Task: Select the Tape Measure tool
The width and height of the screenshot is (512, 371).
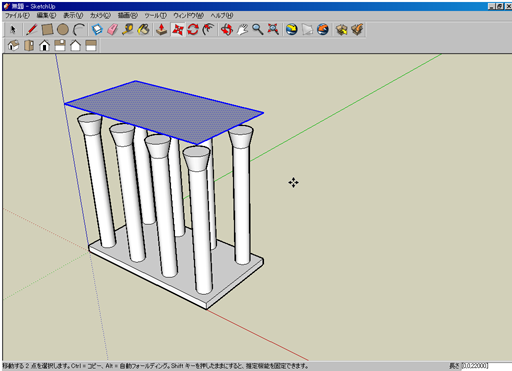Action: coord(128,30)
